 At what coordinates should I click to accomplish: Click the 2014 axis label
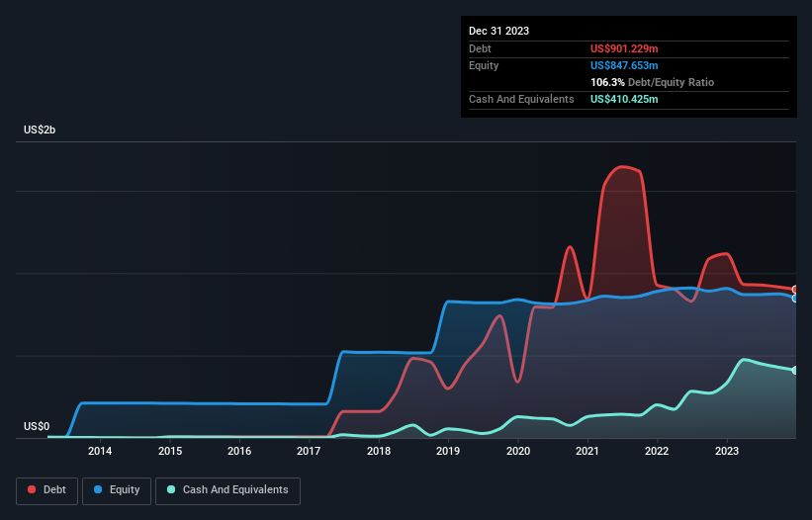coord(100,451)
